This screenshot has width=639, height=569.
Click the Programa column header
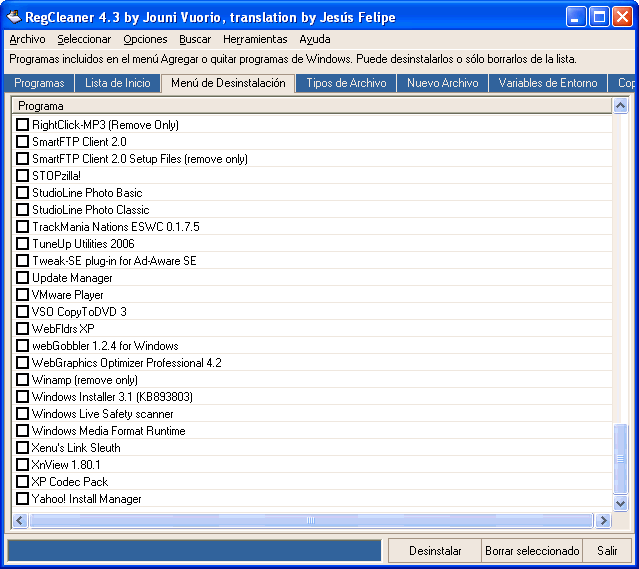[312, 106]
